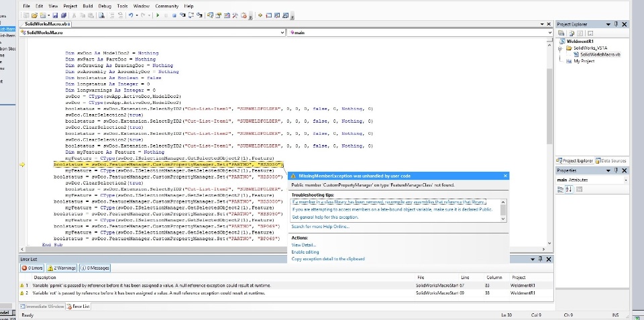
Task: Click the recompile assemblies troubleshooting tip
Action: point(389,202)
